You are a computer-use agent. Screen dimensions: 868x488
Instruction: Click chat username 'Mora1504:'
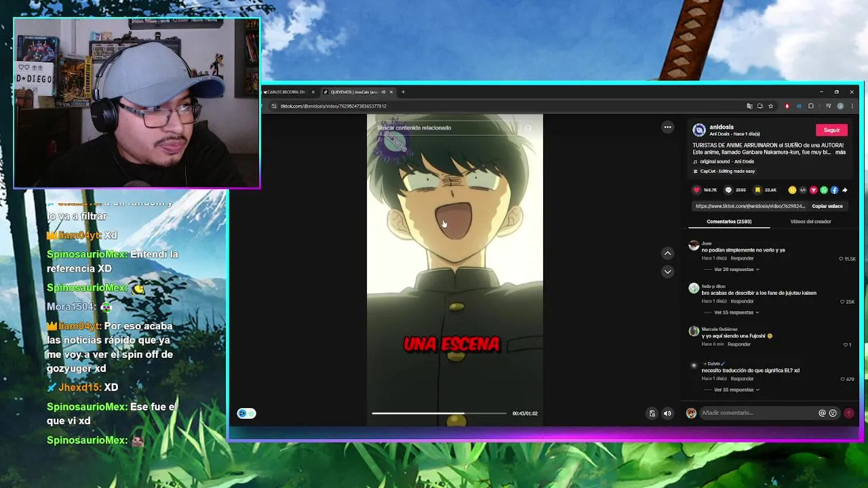point(71,306)
